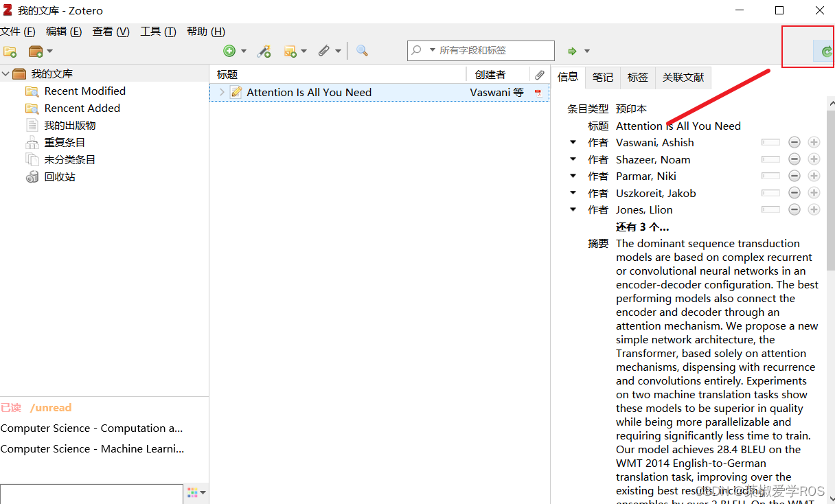Click the attachment paperclip column header
The width and height of the screenshot is (835, 504).
click(540, 74)
